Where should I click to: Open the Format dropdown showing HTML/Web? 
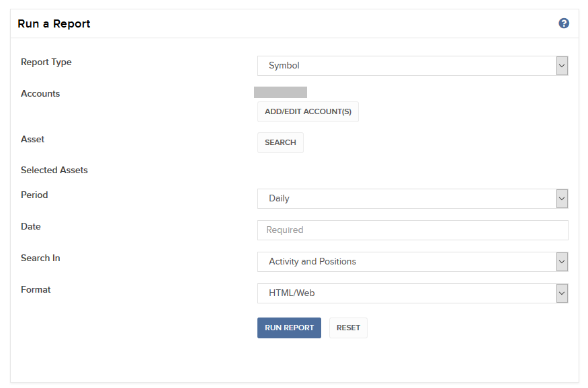tap(413, 293)
